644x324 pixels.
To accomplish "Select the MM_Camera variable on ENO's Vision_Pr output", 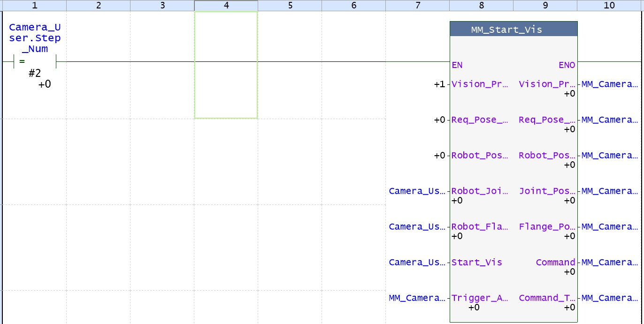I will (610, 84).
